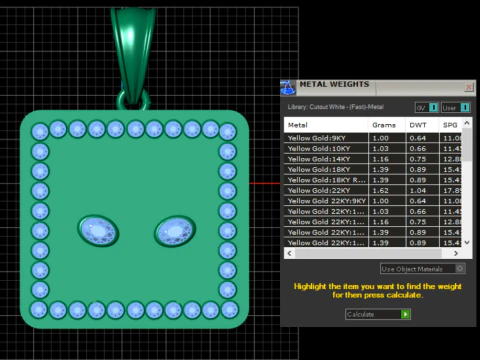This screenshot has width=480, height=360.
Task: Click the 1.62 grams cell
Action: [387, 191]
